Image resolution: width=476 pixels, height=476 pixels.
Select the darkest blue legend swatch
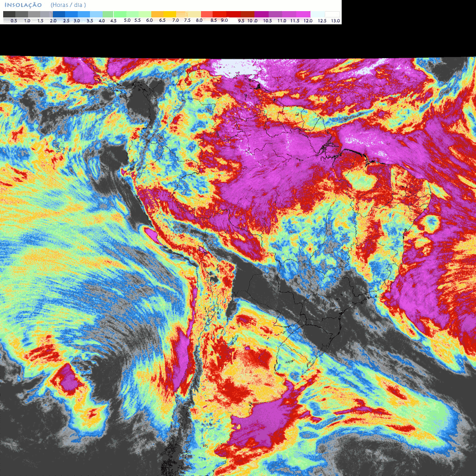[x=59, y=14]
